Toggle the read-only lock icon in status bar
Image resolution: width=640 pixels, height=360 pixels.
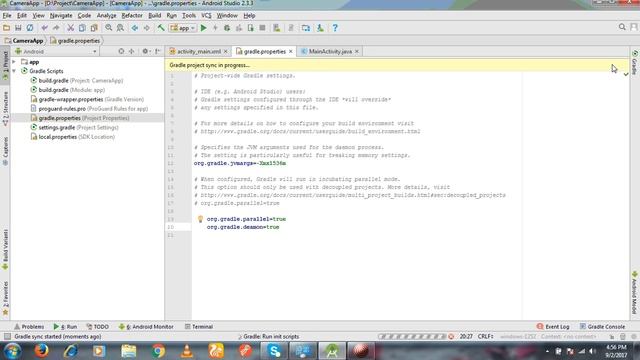[611, 337]
